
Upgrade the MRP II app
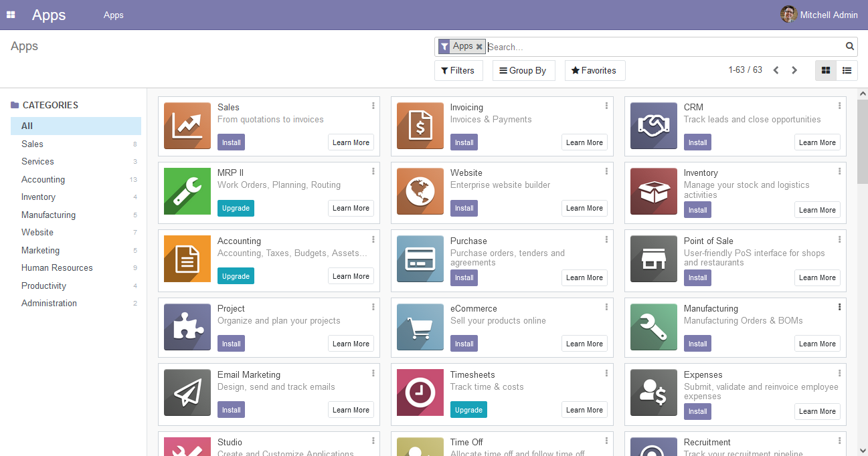tap(236, 208)
